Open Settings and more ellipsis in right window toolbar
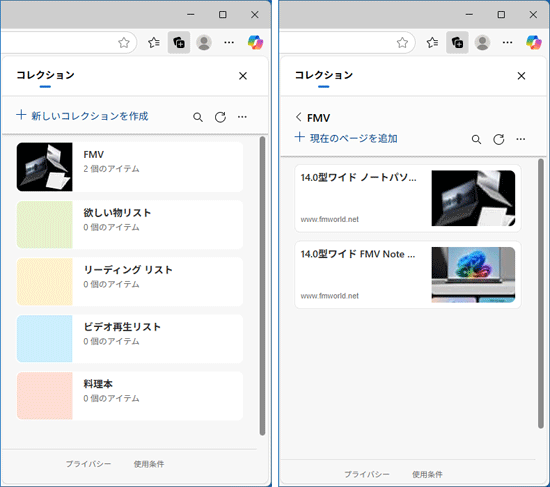This screenshot has width=550, height=487. click(x=508, y=42)
